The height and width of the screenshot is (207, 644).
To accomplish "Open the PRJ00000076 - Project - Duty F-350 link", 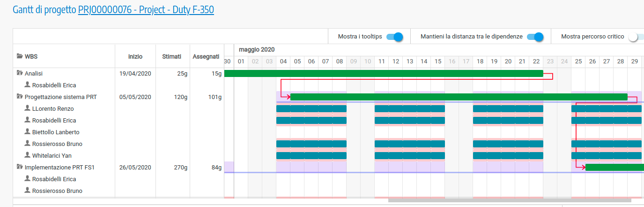I will coord(146,10).
